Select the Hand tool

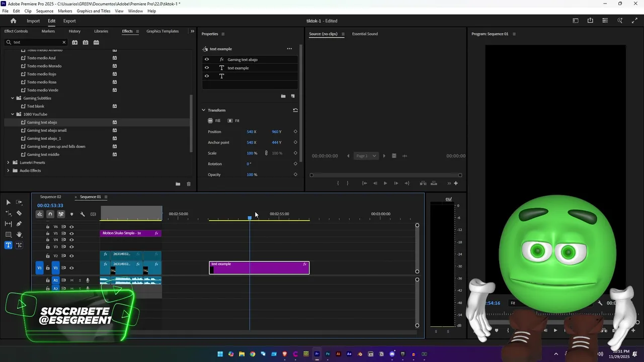coord(19,235)
